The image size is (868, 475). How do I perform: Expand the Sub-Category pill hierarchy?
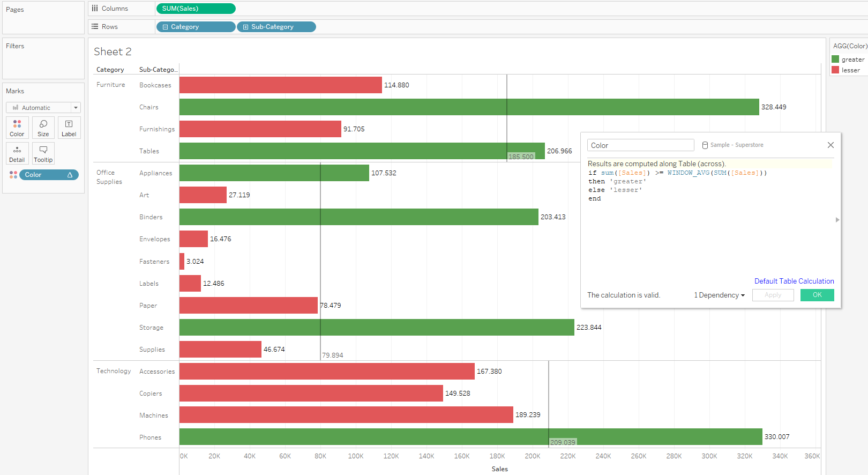[245, 27]
